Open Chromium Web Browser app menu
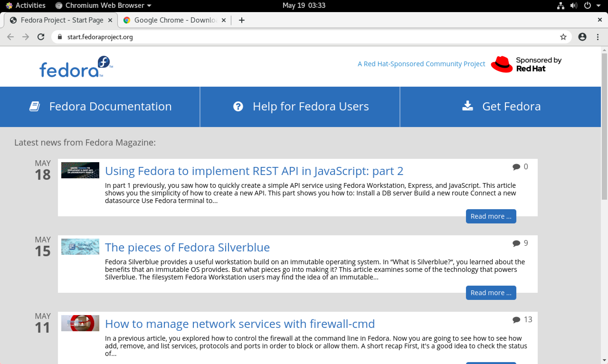The width and height of the screenshot is (608, 364). (103, 5)
